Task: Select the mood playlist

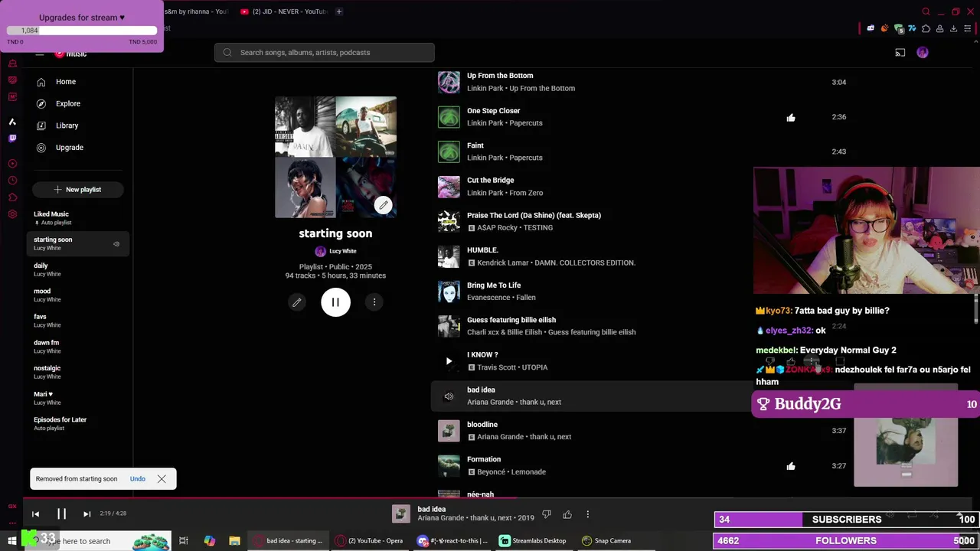Action: (x=77, y=295)
